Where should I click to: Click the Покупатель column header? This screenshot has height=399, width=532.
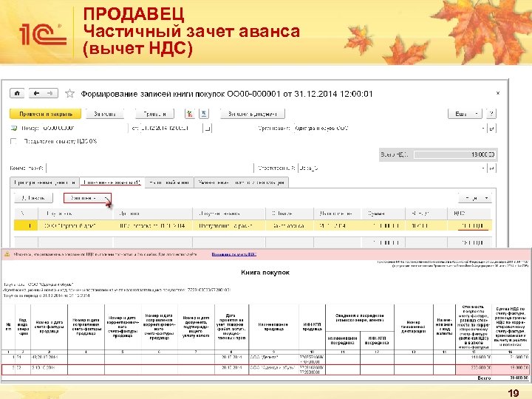tap(75, 214)
